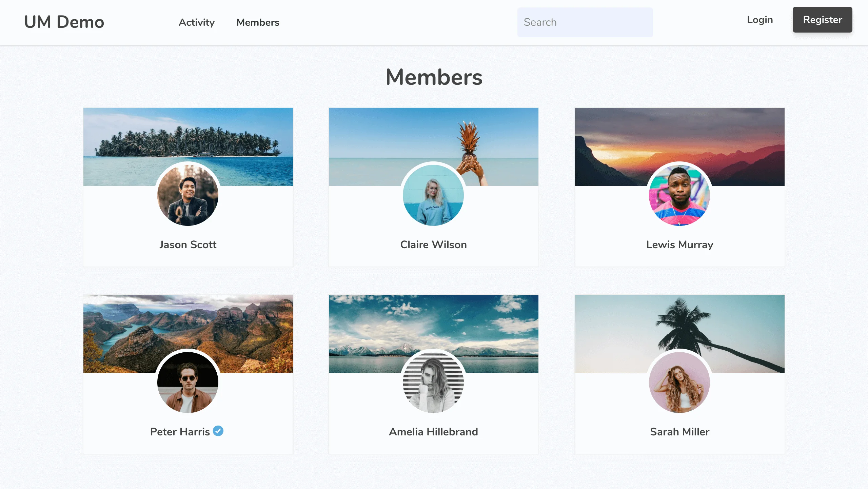Click Peter Harris's profile avatar
This screenshot has width=868, height=489.
point(188,383)
